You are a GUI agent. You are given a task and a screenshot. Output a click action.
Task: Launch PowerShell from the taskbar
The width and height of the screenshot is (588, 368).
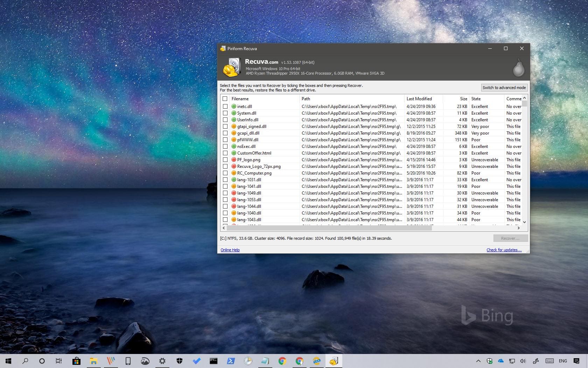coord(231,361)
